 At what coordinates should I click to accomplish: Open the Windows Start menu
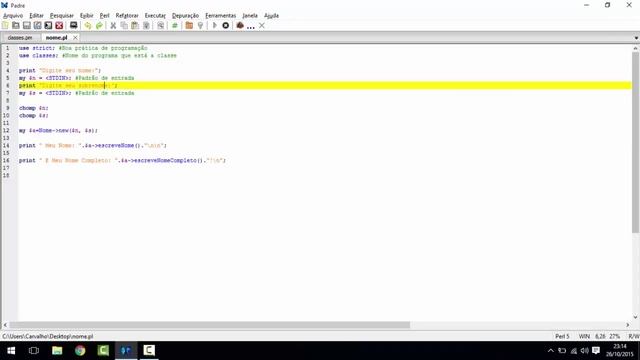pyautogui.click(x=11, y=351)
